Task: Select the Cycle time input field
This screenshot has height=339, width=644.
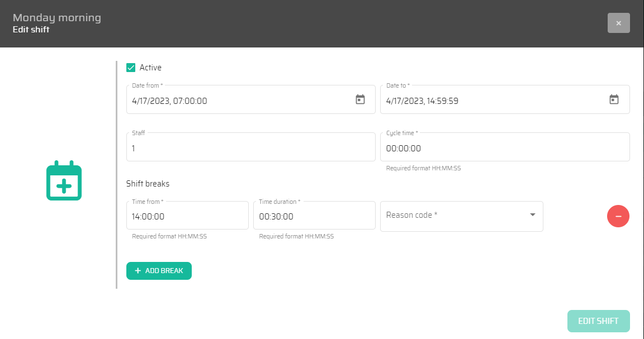Action: coord(504,149)
